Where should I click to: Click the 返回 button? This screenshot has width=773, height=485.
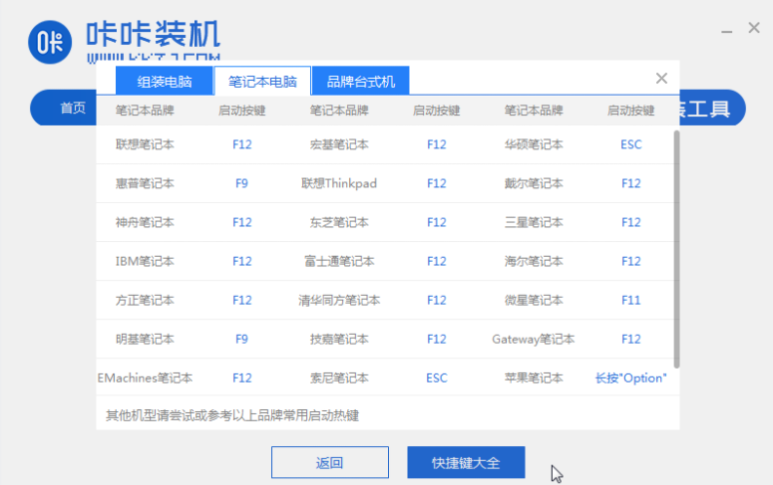(x=330, y=462)
